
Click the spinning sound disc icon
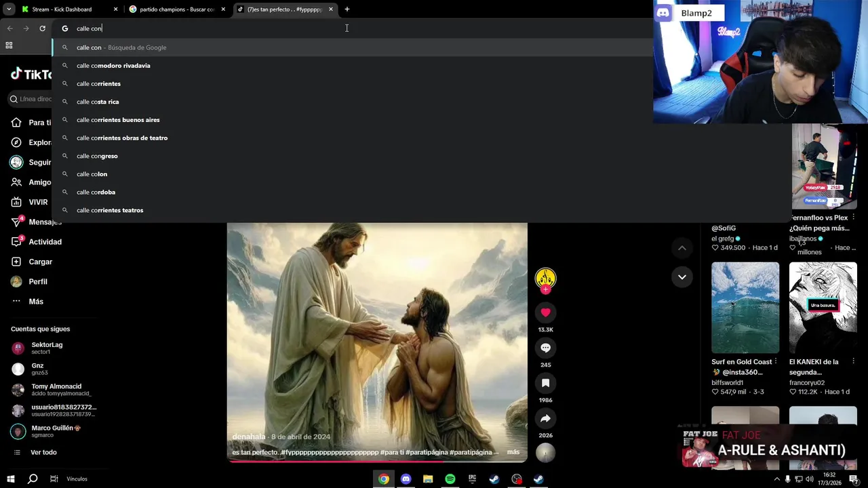click(545, 452)
